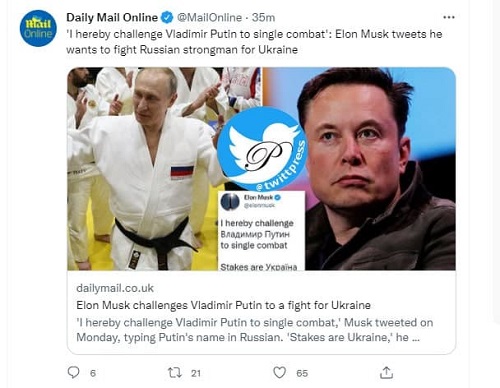Screen dimensions: 500x388
Task: Click the card description mentioning Monday
Action: (255, 330)
